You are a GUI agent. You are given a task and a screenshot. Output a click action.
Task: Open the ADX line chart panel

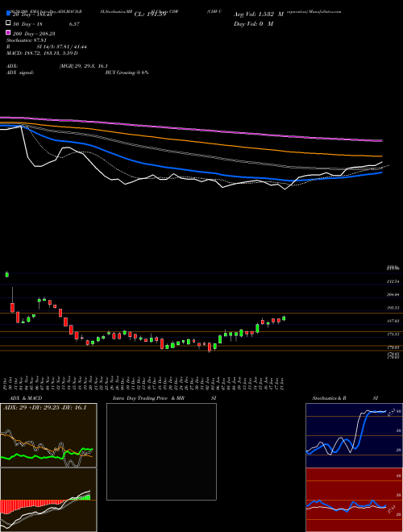coord(48,435)
